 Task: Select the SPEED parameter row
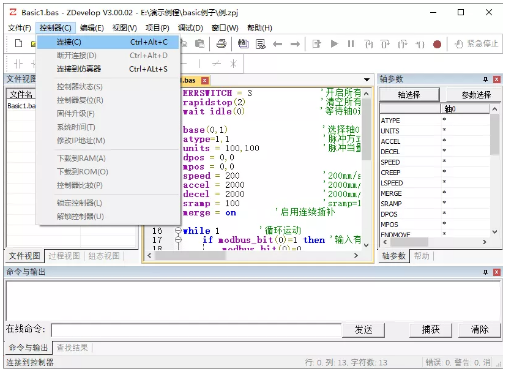point(435,162)
